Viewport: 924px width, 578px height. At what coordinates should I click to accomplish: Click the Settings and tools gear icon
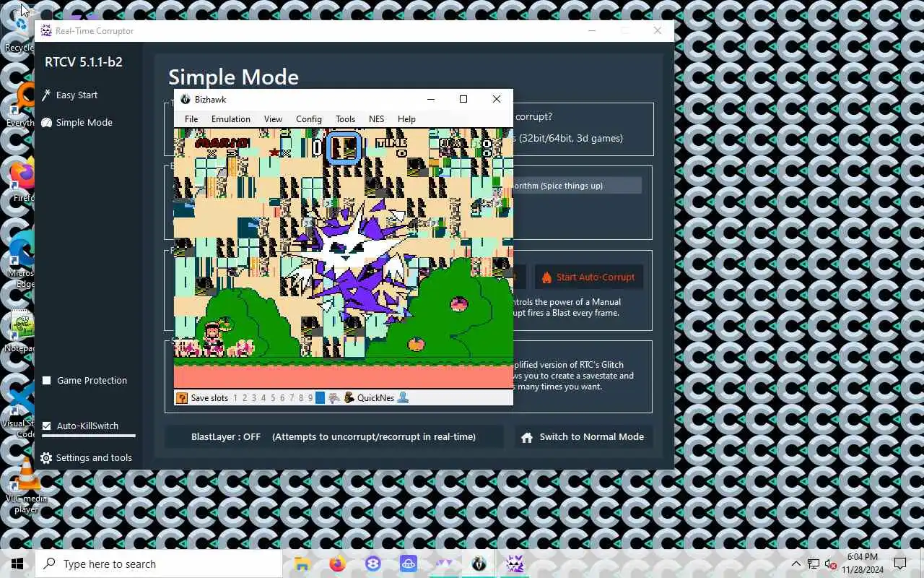click(46, 458)
